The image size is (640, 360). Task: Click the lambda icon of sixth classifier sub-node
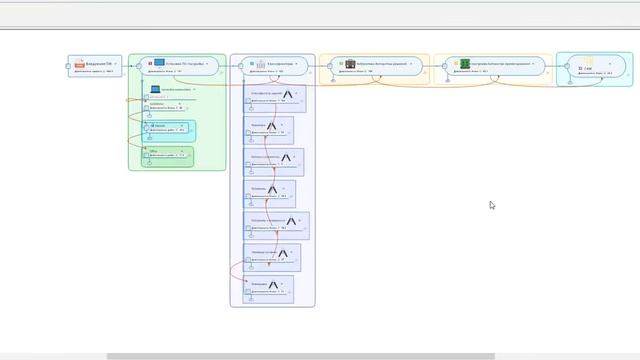coord(283,253)
